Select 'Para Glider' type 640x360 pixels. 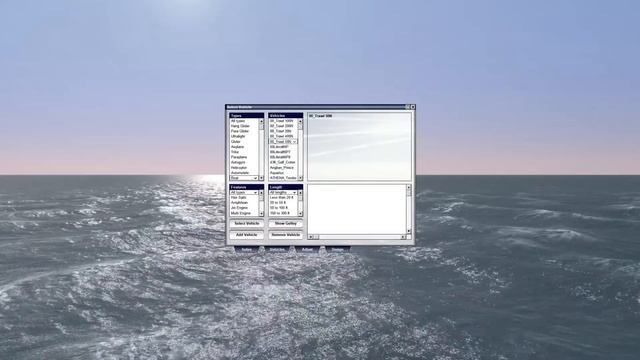(240, 131)
